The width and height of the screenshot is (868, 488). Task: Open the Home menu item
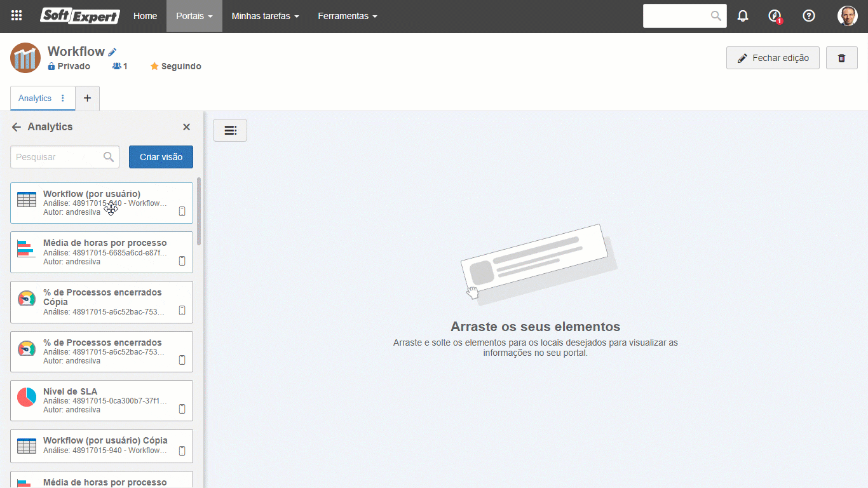[145, 16]
